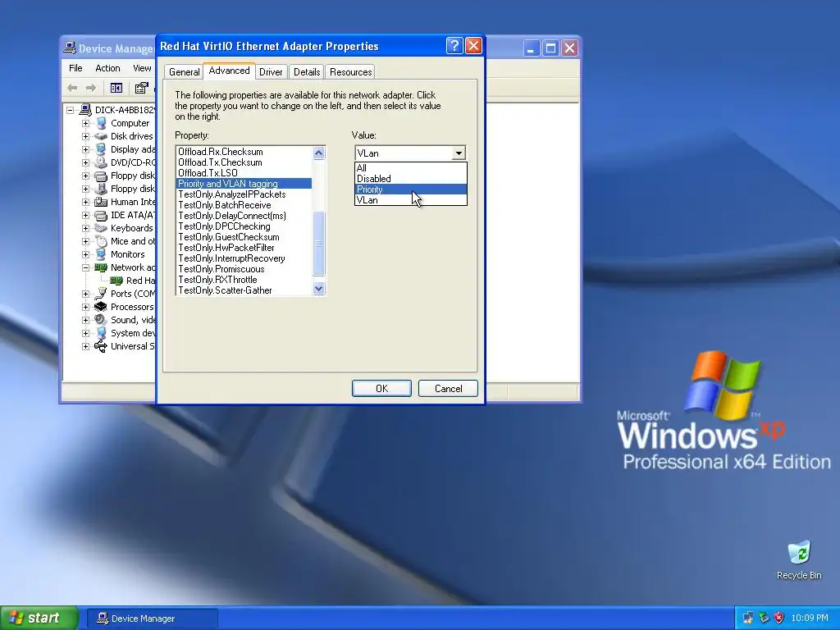
Task: Expand the Monitors tree node
Action: pos(85,254)
